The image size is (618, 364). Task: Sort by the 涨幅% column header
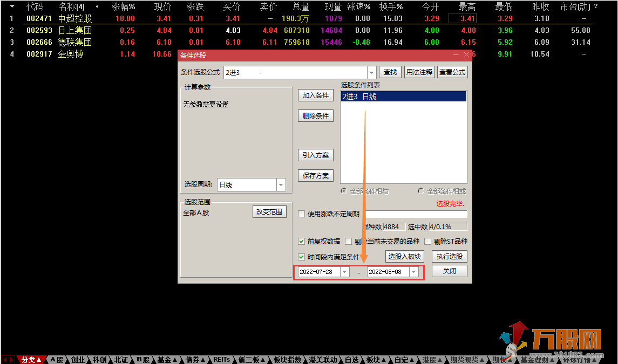click(x=123, y=7)
